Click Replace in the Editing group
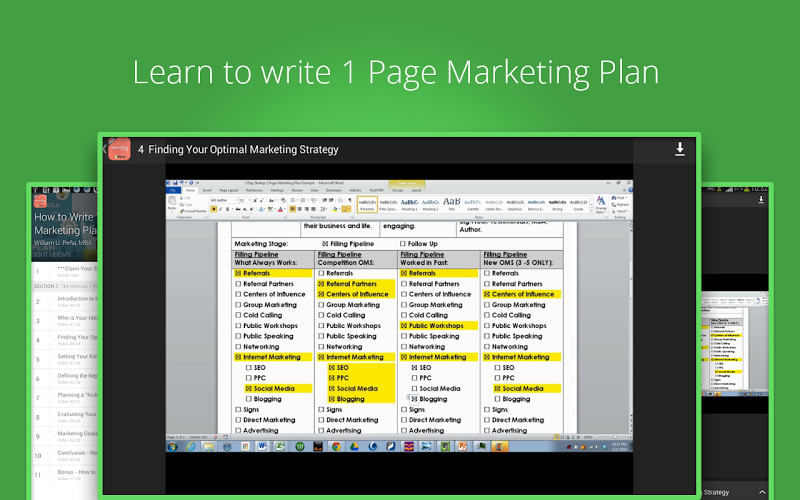 point(620,205)
